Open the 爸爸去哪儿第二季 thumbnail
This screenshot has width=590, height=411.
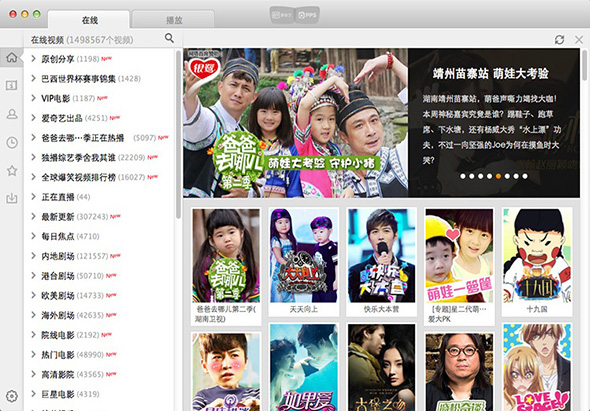pos(226,256)
